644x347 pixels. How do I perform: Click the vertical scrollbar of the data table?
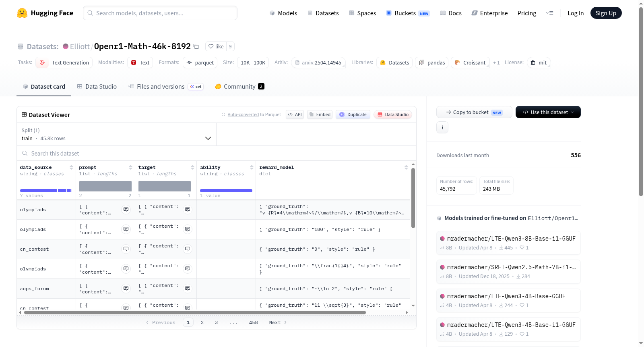tap(413, 198)
